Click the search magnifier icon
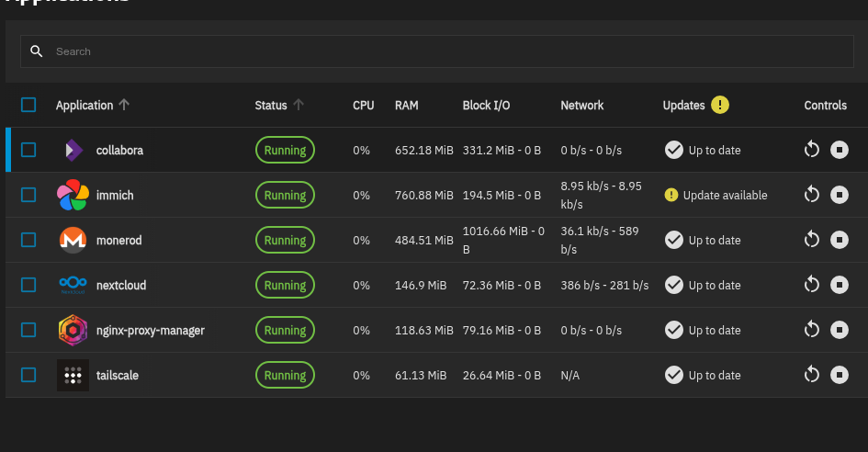 pos(37,51)
